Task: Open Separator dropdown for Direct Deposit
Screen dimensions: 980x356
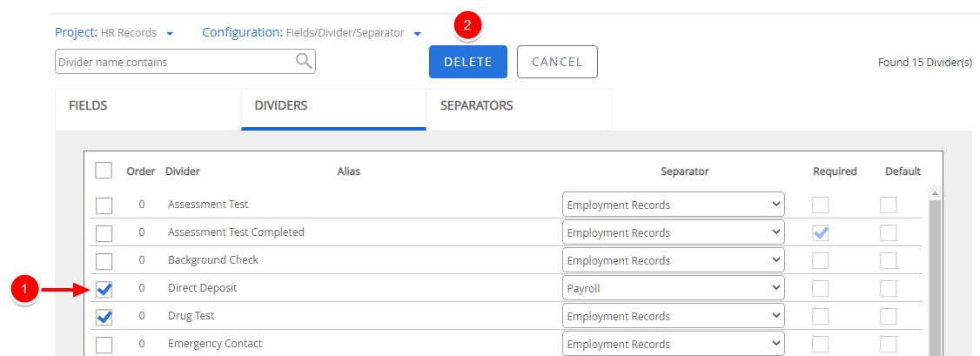Action: (x=673, y=289)
